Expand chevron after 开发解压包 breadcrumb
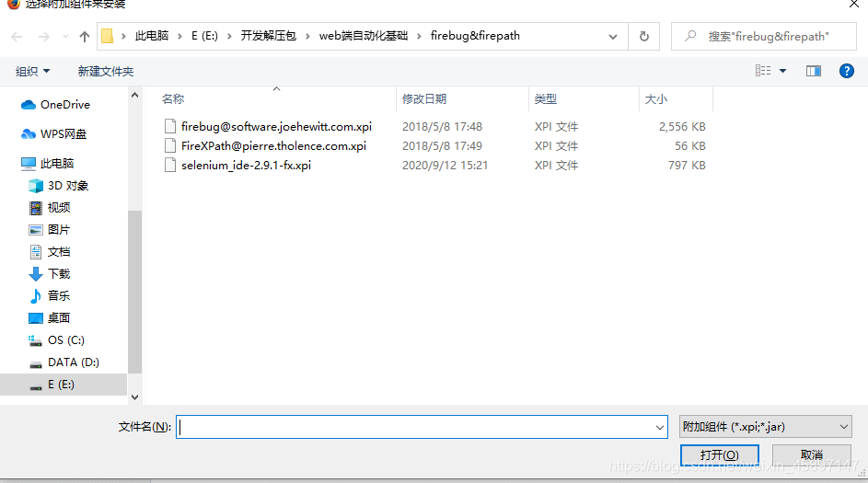This screenshot has height=483, width=868. pyautogui.click(x=307, y=37)
